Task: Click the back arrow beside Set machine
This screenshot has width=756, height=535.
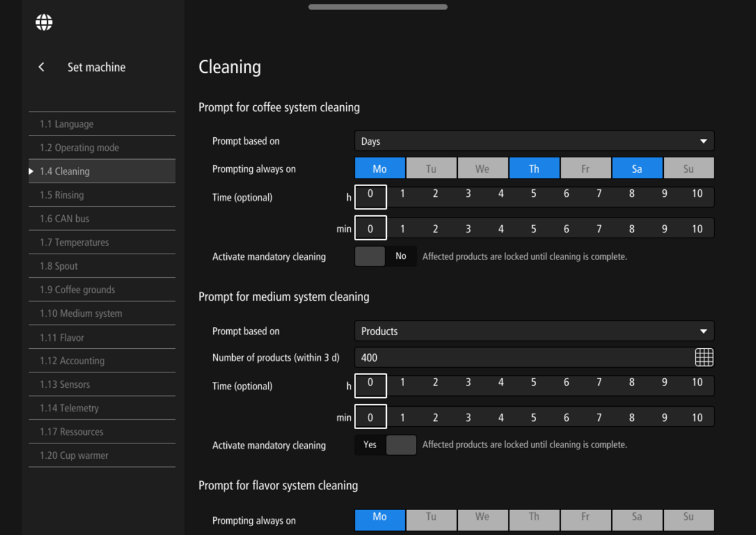Action: [41, 67]
